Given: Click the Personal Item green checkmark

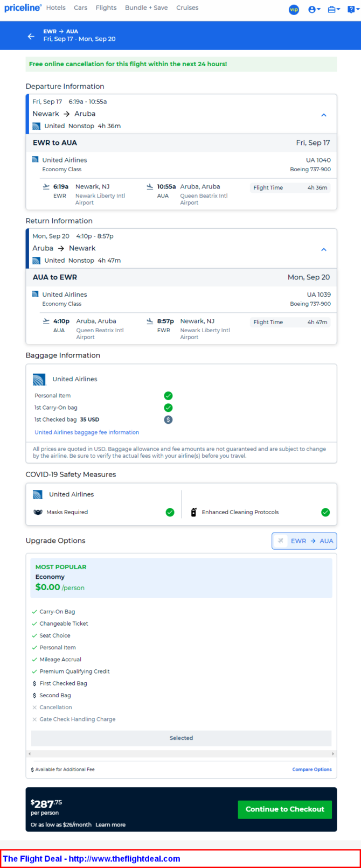Looking at the screenshot, I should pyautogui.click(x=168, y=396).
